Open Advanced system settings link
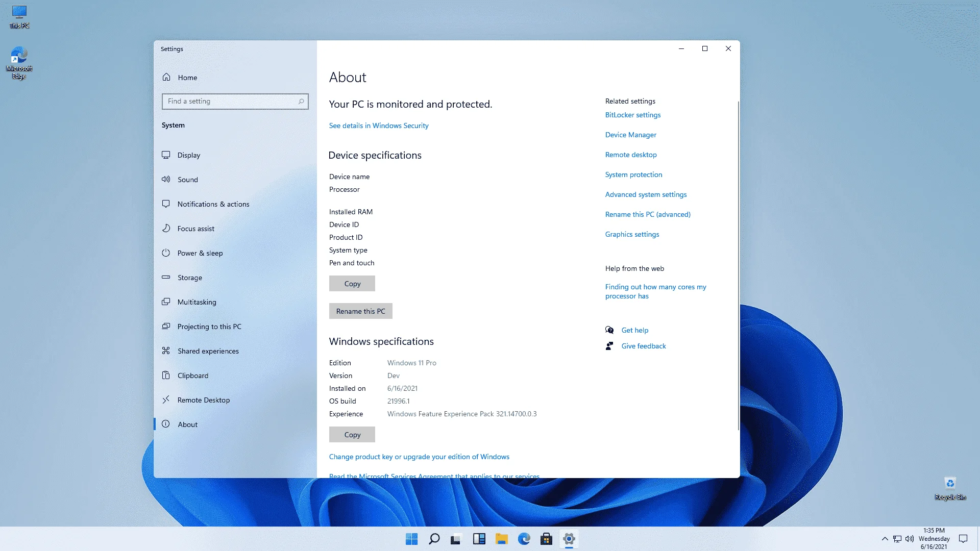 coord(646,194)
